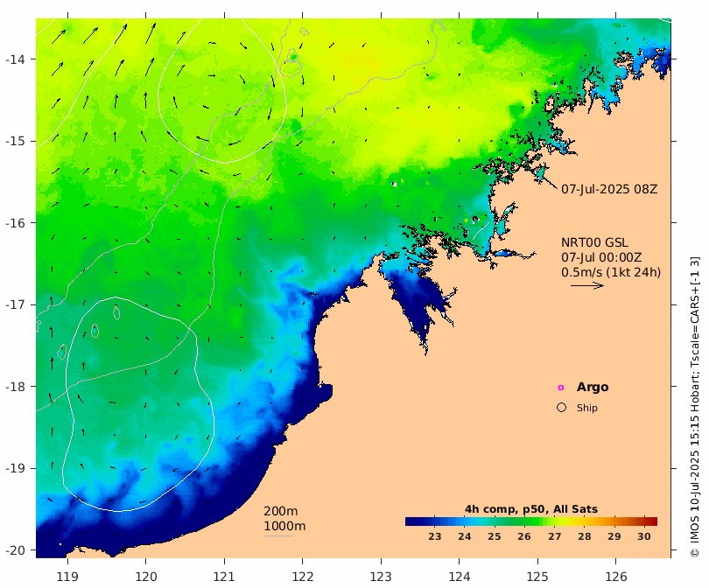Image resolution: width=709 pixels, height=588 pixels.
Task: Click the latitude label -15
Action: pyautogui.click(x=15, y=141)
